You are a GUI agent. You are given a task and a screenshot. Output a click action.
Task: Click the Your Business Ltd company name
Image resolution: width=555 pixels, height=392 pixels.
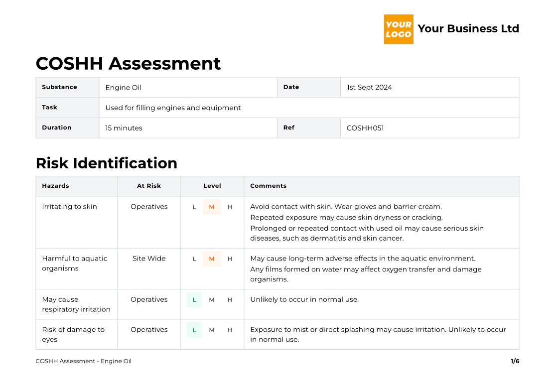468,28
